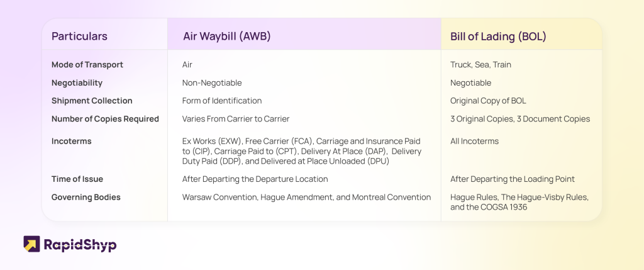The image size is (644, 270).
Task: Click the Number of Copies Required label
Action: coord(105,119)
